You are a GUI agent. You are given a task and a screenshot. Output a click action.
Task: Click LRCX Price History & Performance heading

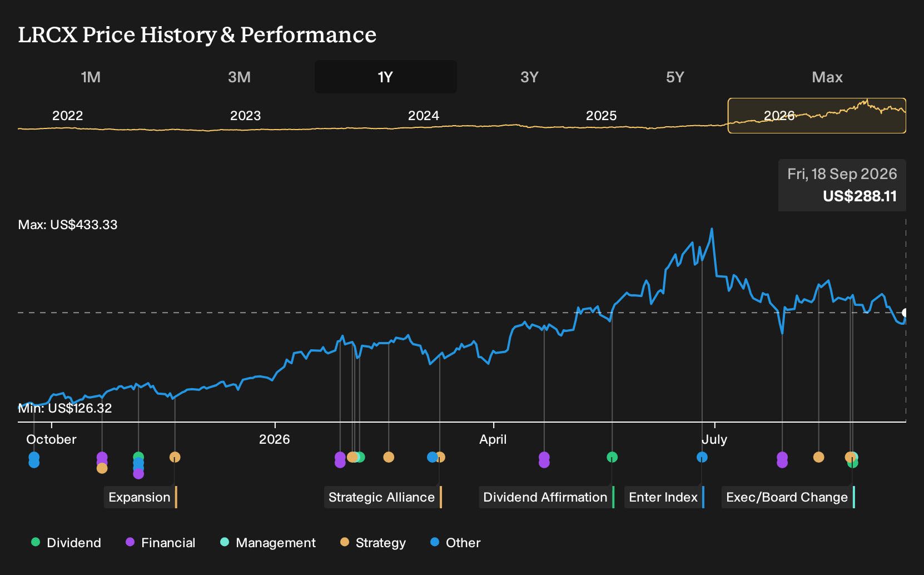tap(197, 34)
